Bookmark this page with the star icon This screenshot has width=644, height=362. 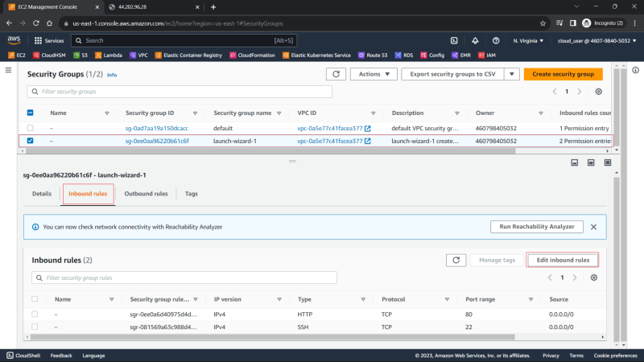(543, 23)
